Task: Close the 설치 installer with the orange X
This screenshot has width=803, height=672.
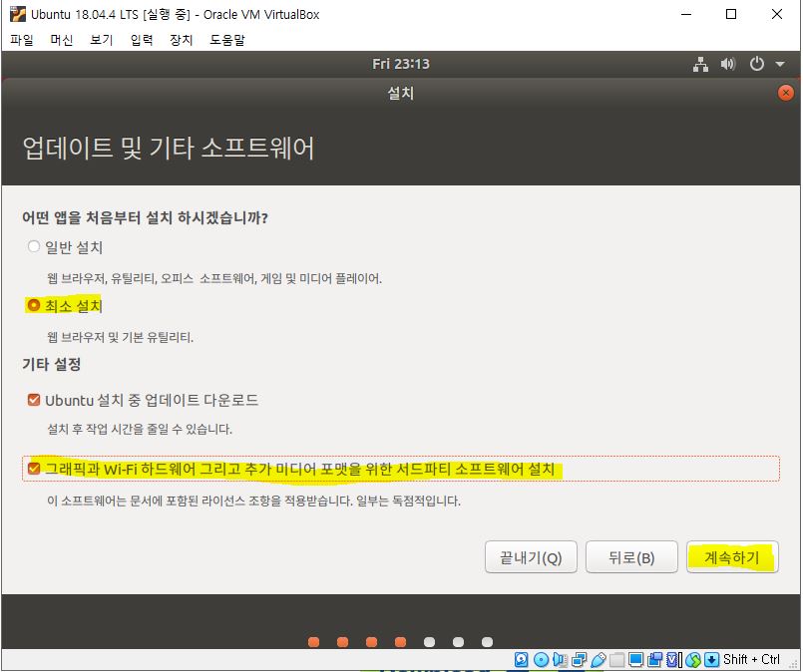Action: pyautogui.click(x=786, y=93)
